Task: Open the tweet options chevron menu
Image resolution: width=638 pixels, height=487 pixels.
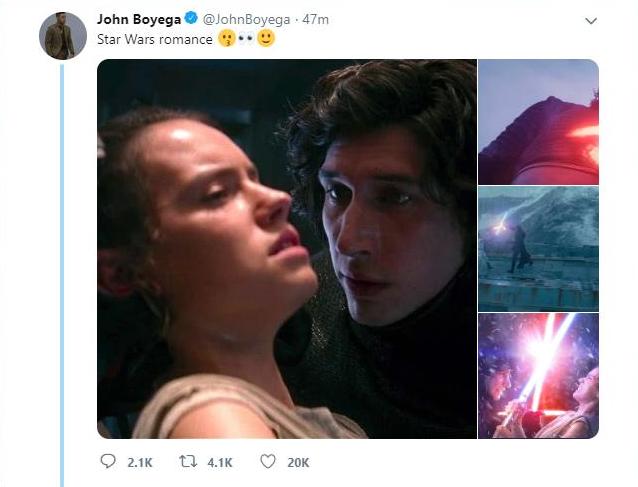Action: tap(591, 21)
